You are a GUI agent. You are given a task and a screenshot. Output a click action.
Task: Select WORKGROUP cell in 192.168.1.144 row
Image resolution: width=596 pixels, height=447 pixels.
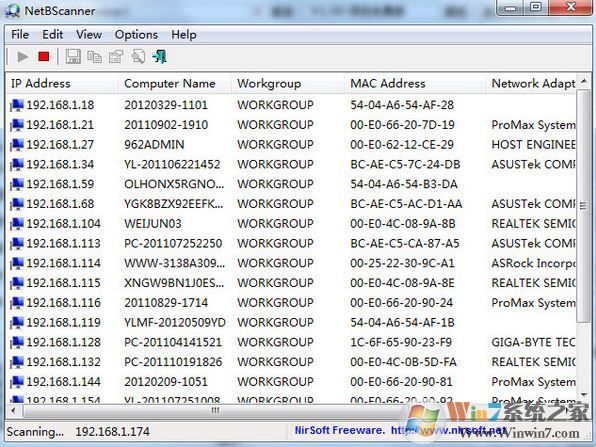click(x=275, y=382)
